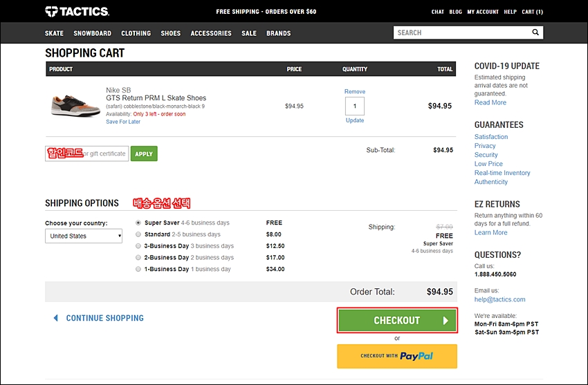The height and width of the screenshot is (385, 588).
Task: Go to MY ACCOUNT
Action: pos(483,12)
